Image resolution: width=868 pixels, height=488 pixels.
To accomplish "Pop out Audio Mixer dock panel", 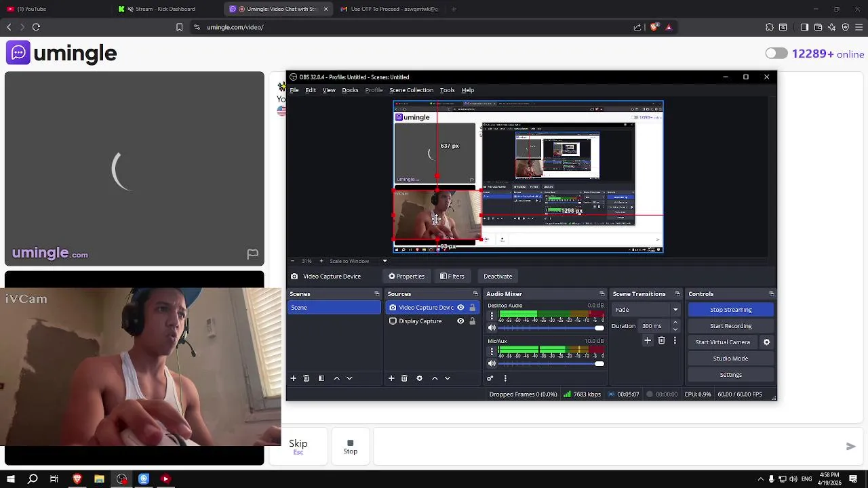I will [601, 294].
